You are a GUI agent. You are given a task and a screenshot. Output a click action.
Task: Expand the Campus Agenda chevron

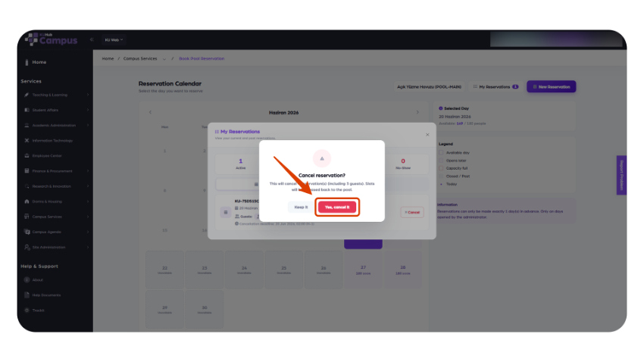point(88,232)
